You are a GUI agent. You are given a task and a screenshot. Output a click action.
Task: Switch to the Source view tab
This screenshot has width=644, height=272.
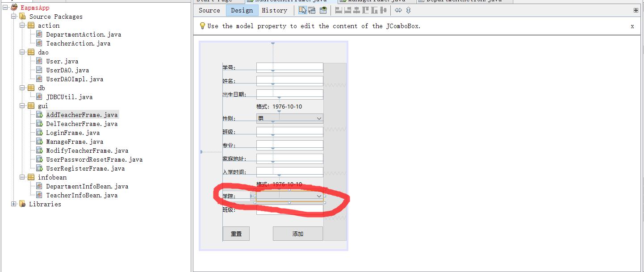pyautogui.click(x=209, y=10)
